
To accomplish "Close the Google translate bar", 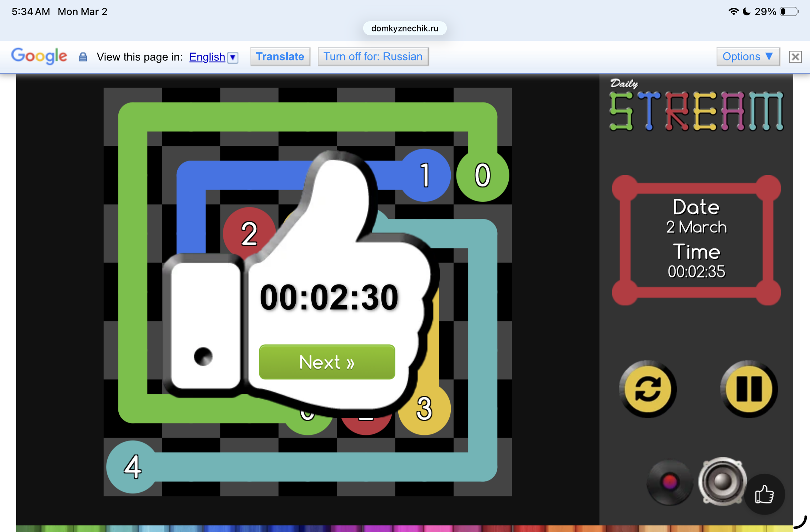I will coord(795,57).
